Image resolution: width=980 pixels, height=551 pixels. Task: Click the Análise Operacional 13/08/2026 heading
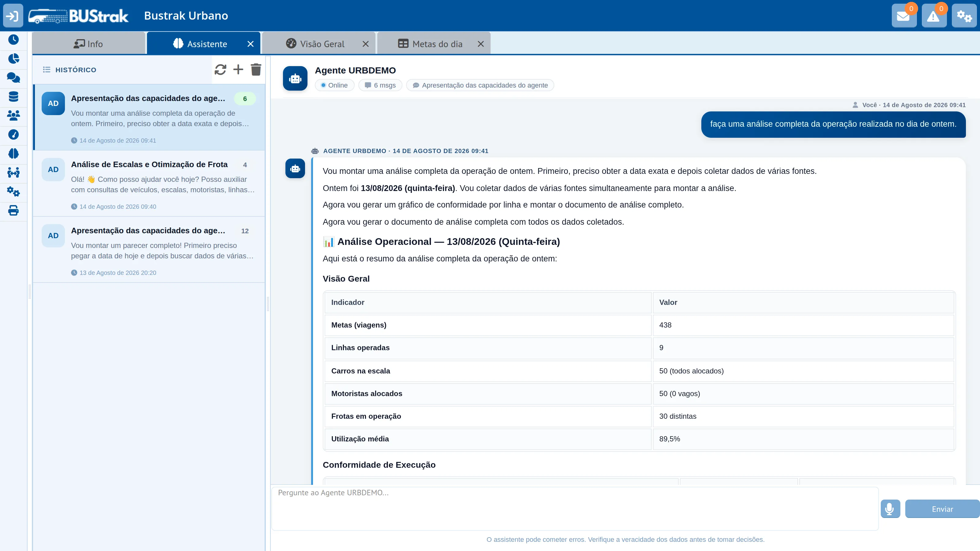(x=441, y=242)
